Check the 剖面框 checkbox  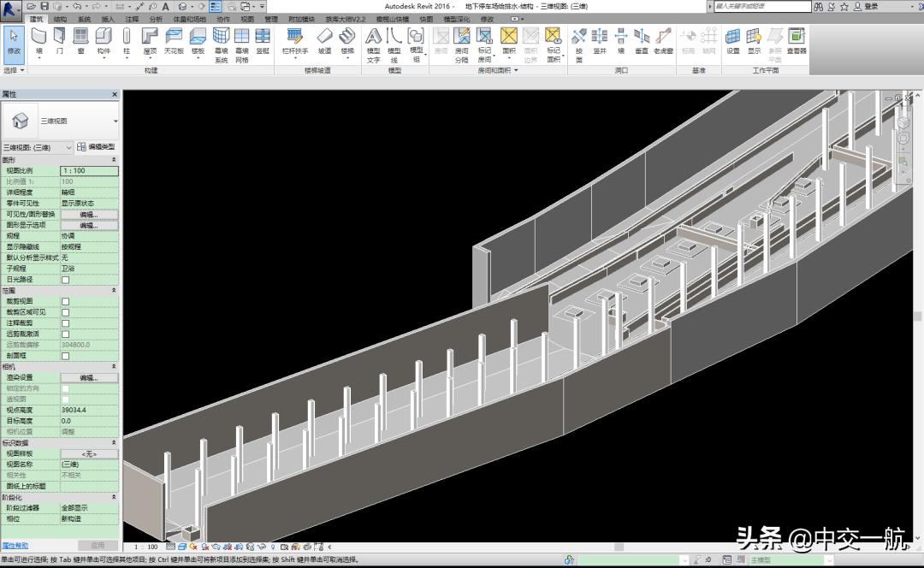tap(65, 355)
